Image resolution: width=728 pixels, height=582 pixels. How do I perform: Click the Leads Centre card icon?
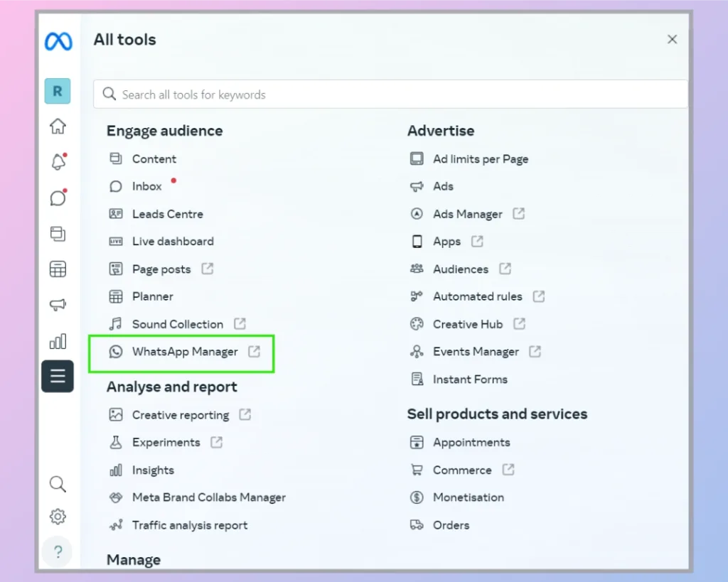tap(116, 213)
